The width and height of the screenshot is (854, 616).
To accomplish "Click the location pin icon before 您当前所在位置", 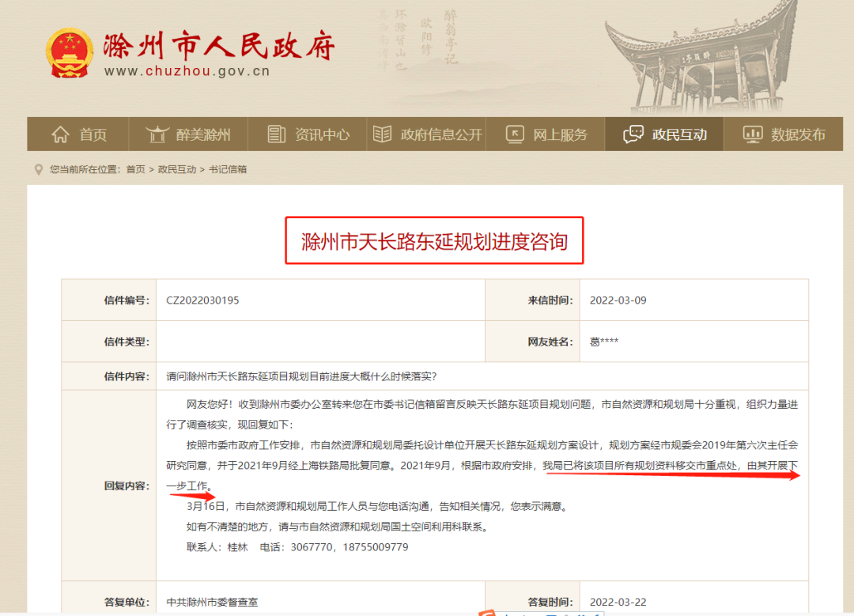I will click(x=38, y=169).
